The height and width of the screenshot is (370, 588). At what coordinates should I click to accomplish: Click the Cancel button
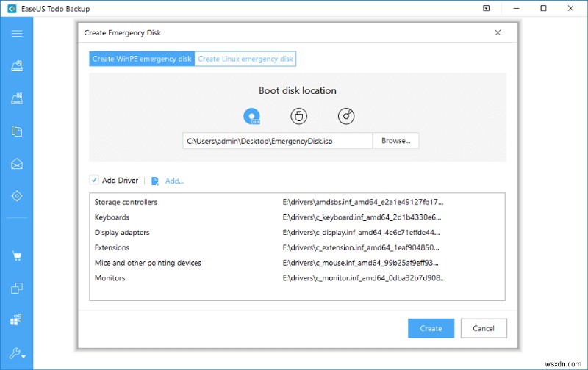tap(484, 328)
